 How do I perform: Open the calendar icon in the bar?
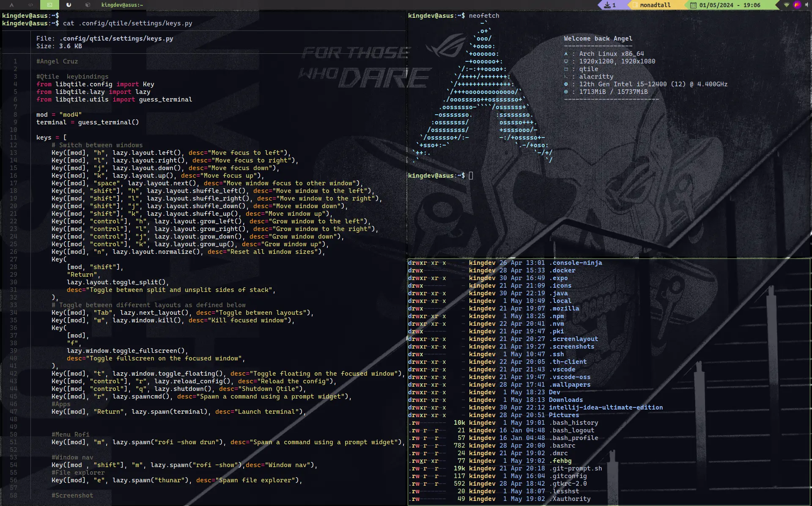pyautogui.click(x=693, y=5)
